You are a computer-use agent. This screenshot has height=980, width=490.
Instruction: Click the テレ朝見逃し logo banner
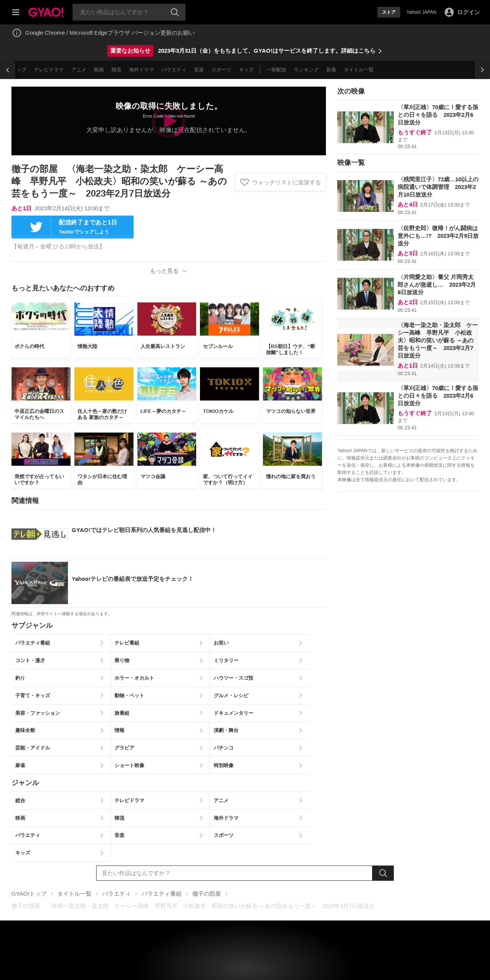point(40,534)
